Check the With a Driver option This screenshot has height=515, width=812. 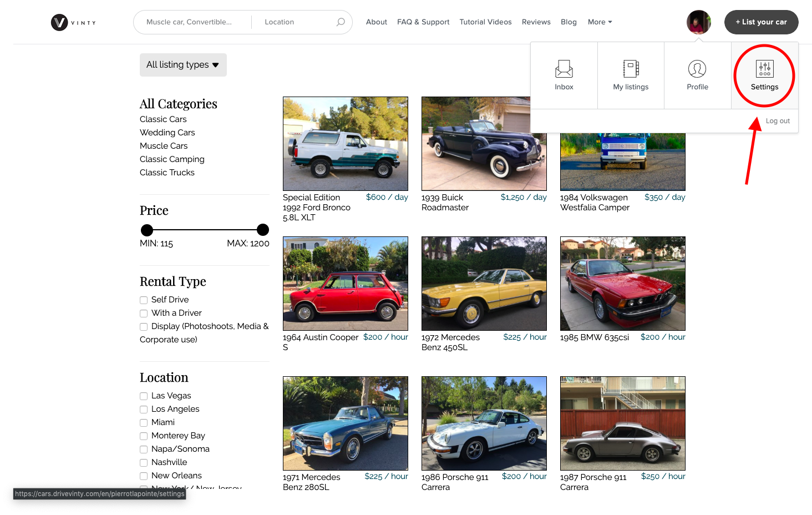click(144, 314)
